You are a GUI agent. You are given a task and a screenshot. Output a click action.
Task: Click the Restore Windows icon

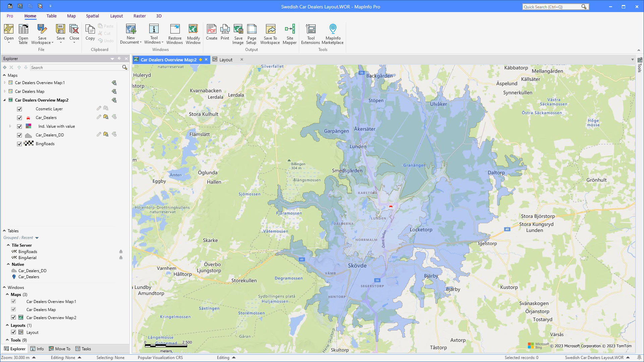pos(175,29)
